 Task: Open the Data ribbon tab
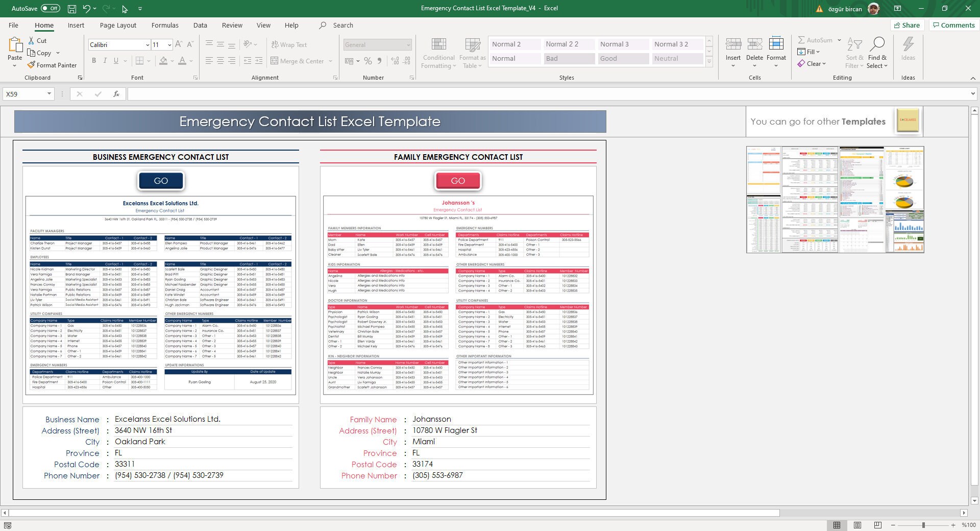200,25
